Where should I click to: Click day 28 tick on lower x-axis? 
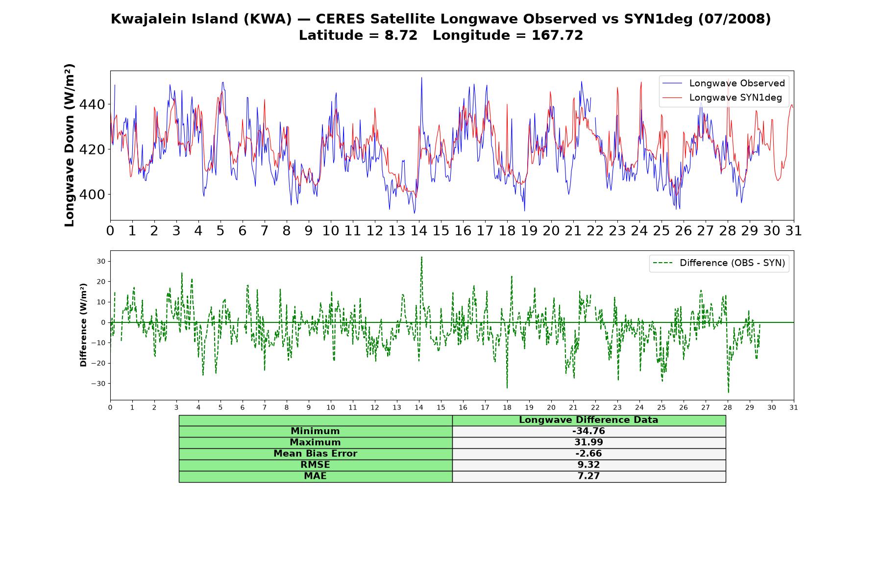[728, 408]
